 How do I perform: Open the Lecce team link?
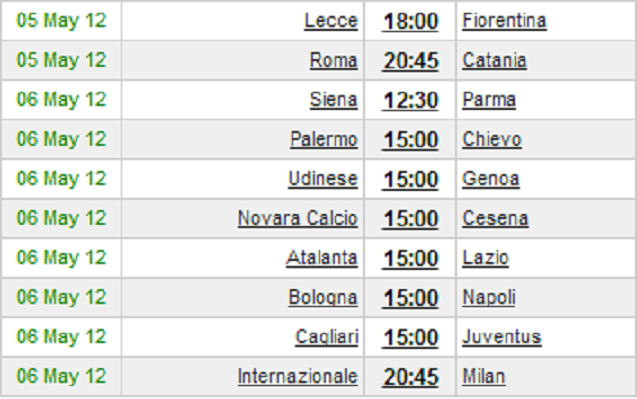[x=331, y=20]
